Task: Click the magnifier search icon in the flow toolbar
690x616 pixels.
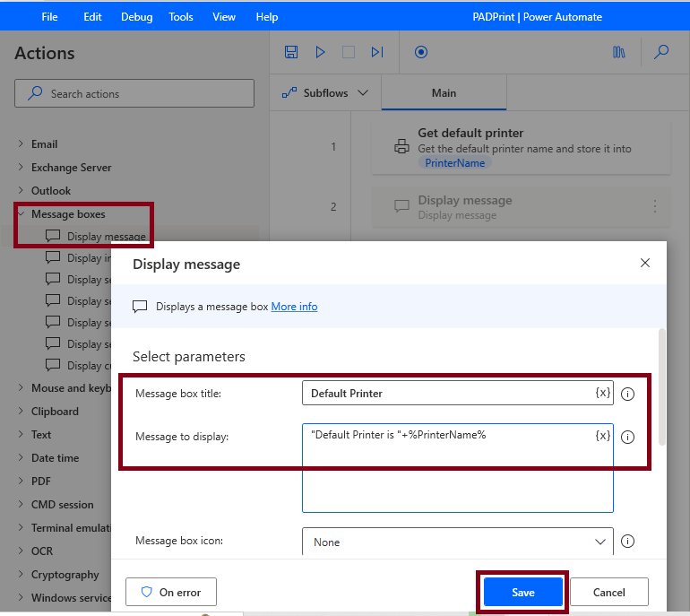Action: coord(661,52)
